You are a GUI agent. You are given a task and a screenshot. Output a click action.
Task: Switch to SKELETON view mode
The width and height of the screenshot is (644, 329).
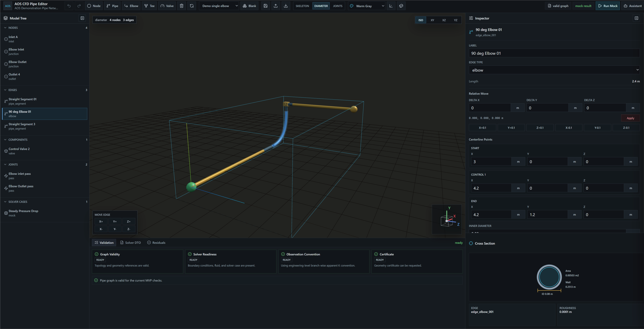(x=302, y=6)
